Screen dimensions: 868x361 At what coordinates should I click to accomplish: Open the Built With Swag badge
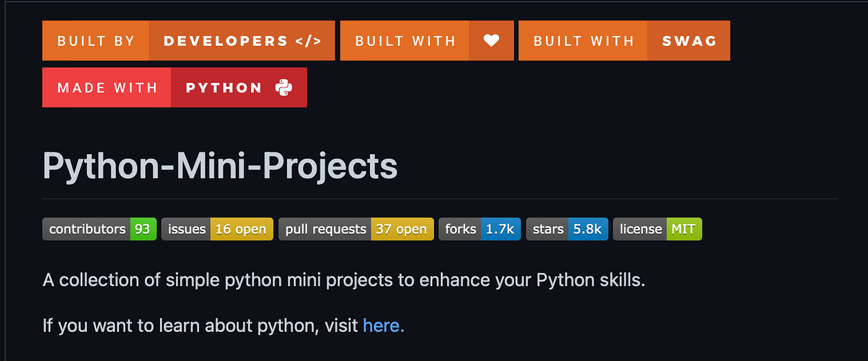click(624, 41)
